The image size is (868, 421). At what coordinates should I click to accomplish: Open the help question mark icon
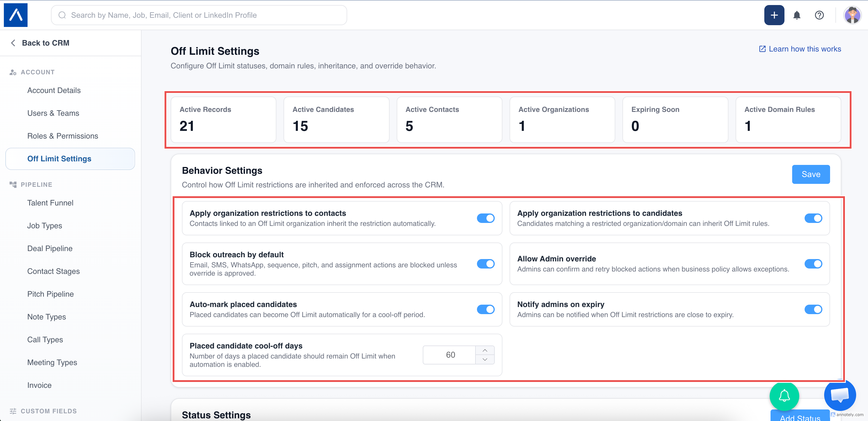pyautogui.click(x=819, y=15)
